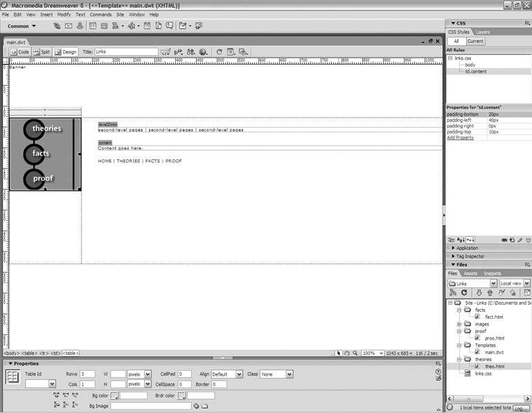This screenshot has width=532, height=413.
Task: Click the Get Files down-arrow icon
Action: tap(477, 293)
